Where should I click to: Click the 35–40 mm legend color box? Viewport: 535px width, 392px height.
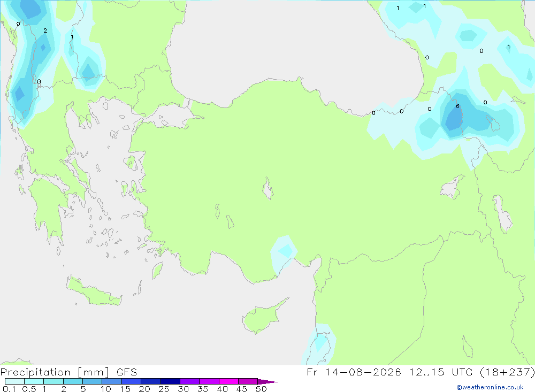point(209,381)
